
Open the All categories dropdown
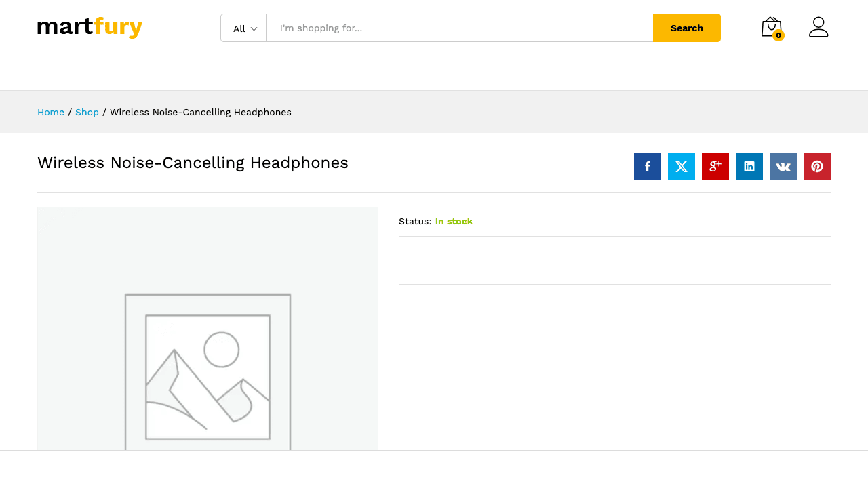coord(244,28)
